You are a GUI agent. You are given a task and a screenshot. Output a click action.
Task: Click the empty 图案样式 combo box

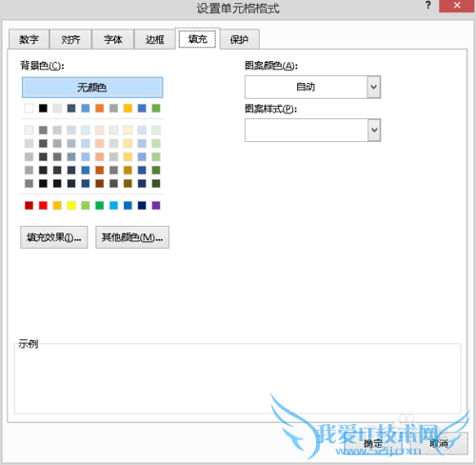pyautogui.click(x=312, y=131)
